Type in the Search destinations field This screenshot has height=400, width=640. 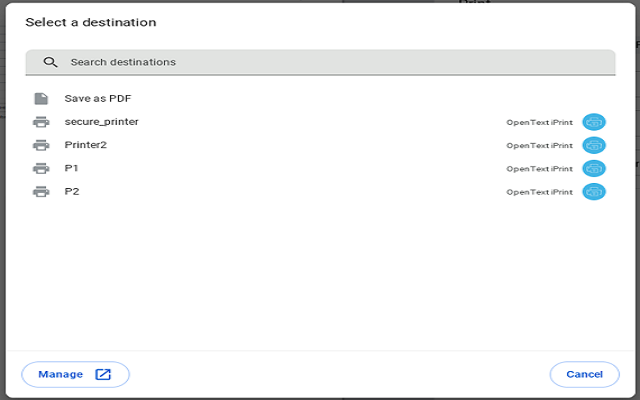point(330,62)
